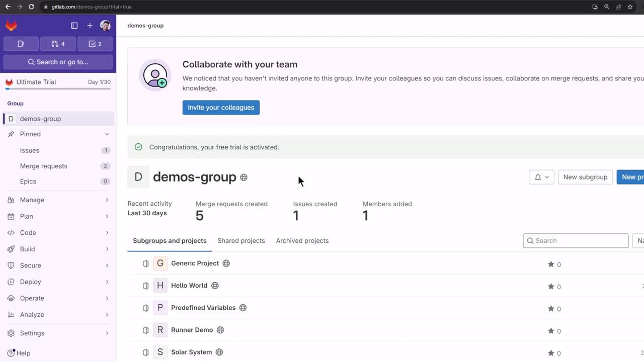Click the Runner Demo R avatar
This screenshot has width=644, height=362.
(160, 330)
